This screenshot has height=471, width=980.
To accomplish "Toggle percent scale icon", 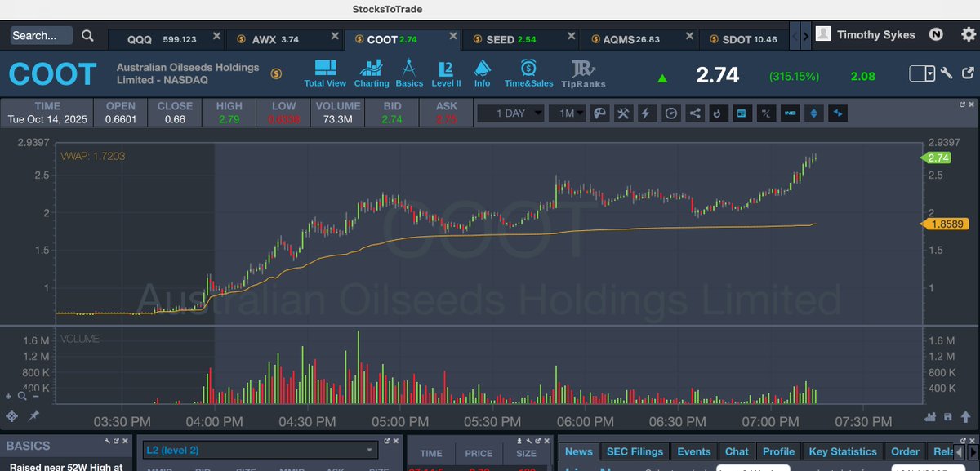I will point(766,113).
